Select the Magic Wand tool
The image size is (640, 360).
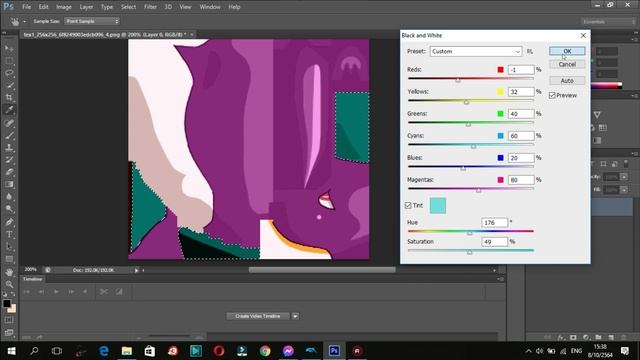click(x=9, y=85)
